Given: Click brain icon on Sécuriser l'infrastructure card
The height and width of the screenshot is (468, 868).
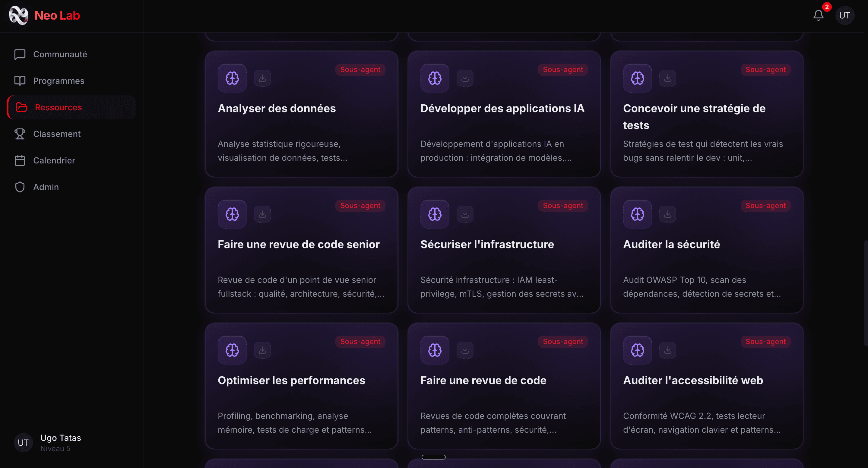Looking at the screenshot, I should tap(435, 214).
